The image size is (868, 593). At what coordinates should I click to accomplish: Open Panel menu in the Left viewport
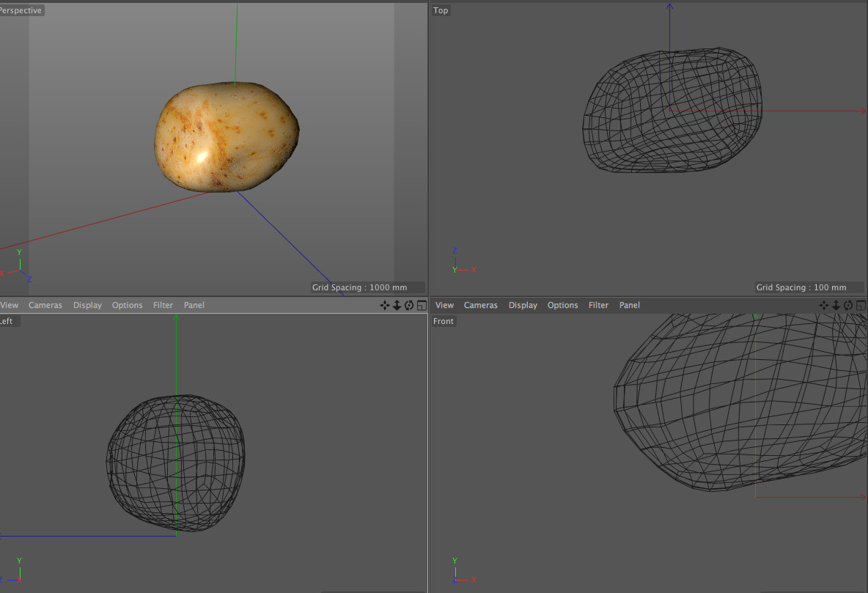194,306
